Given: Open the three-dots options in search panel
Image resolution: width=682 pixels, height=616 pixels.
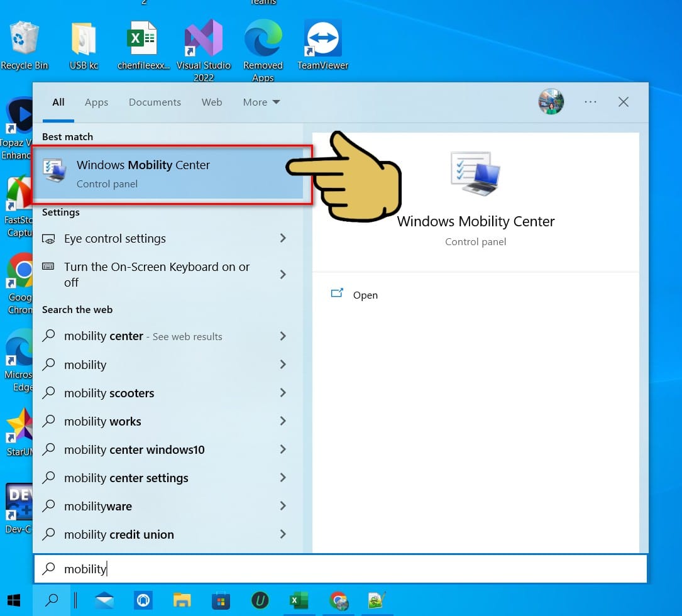Looking at the screenshot, I should point(590,102).
